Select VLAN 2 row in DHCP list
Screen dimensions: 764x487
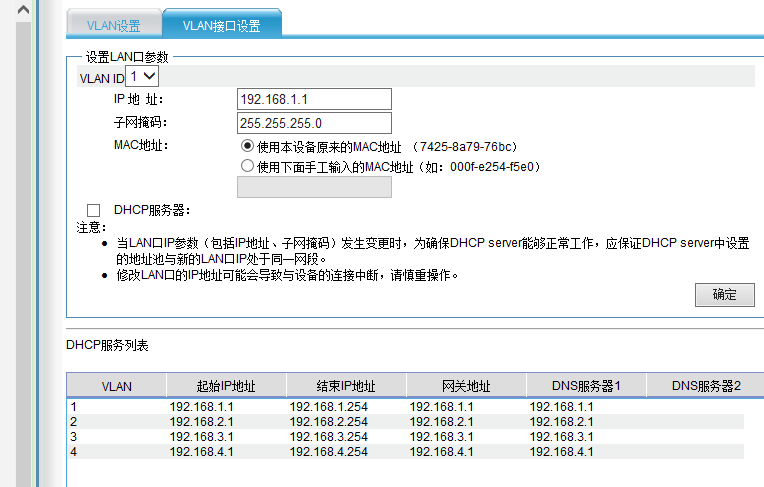pyautogui.click(x=405, y=422)
